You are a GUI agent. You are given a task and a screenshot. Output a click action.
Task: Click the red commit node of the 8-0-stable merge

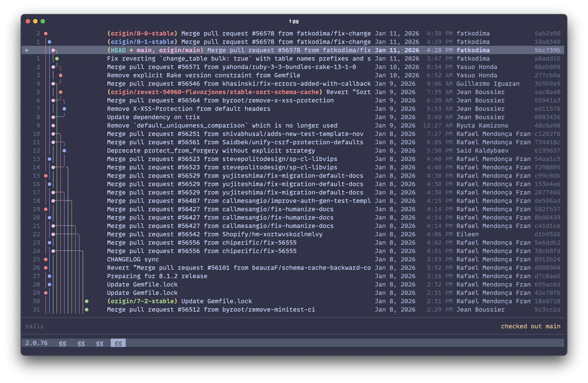[46, 33]
